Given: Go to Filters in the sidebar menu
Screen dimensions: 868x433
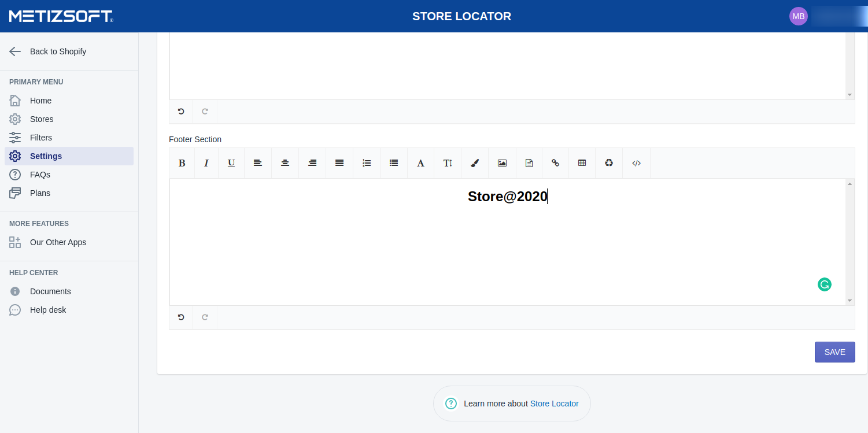Looking at the screenshot, I should tap(41, 138).
